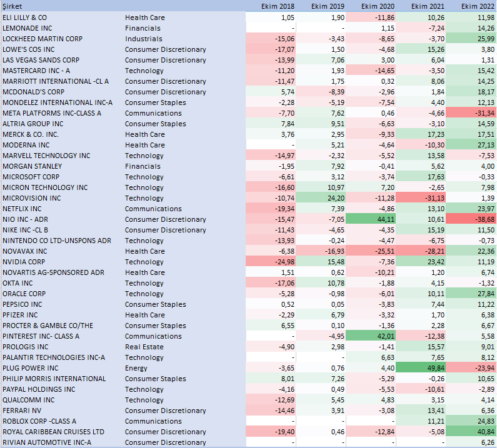Select PALANTIR TECHNOLOGIES INC-A cell
The width and height of the screenshot is (497, 448).
pos(54,357)
